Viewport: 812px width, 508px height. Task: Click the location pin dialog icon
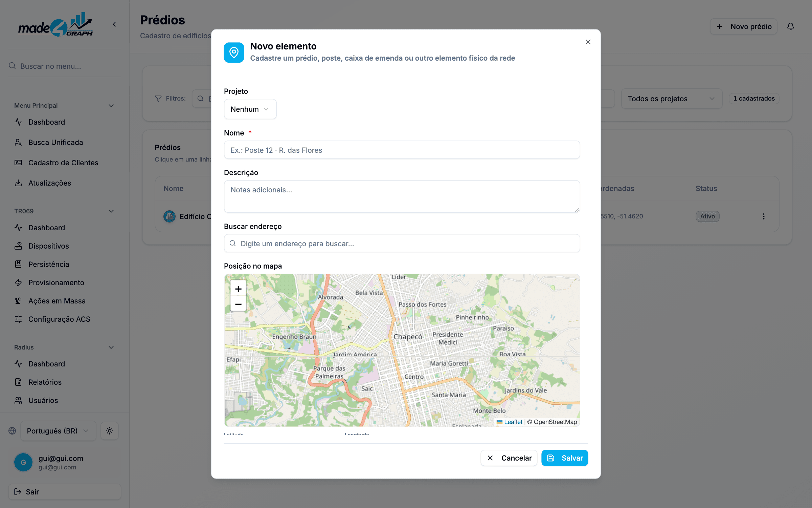(234, 52)
